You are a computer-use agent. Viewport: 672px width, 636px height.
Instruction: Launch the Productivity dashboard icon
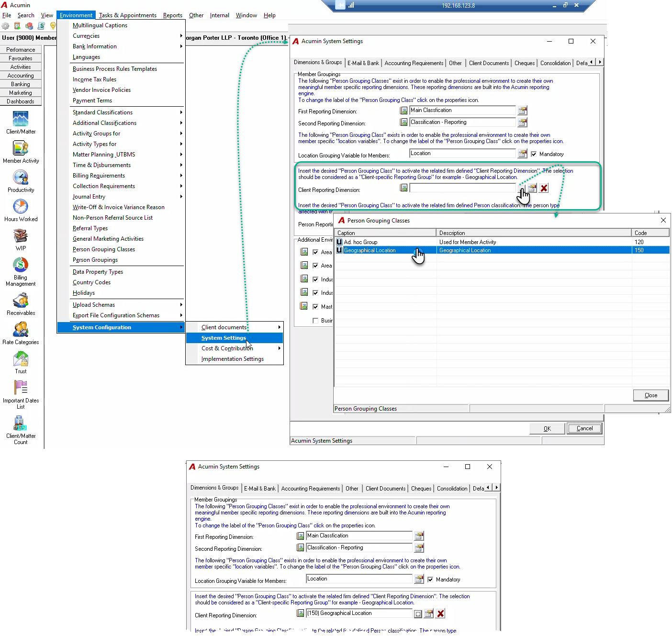coord(21,177)
